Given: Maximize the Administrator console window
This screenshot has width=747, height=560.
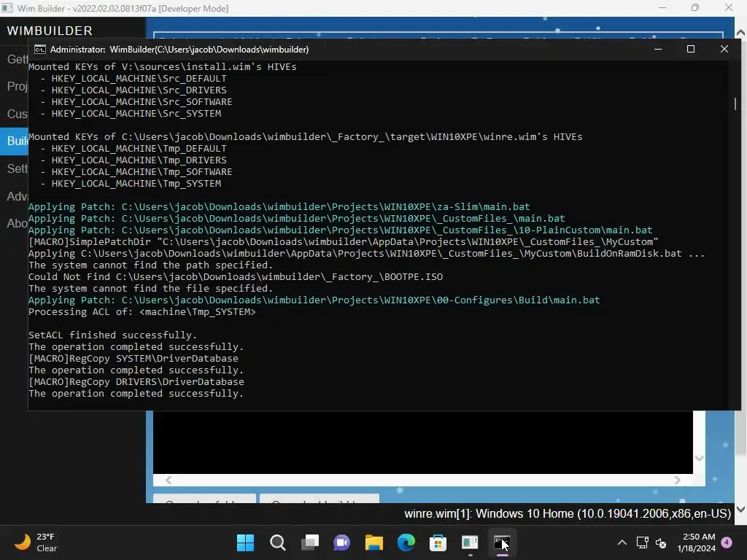Looking at the screenshot, I should point(691,49).
